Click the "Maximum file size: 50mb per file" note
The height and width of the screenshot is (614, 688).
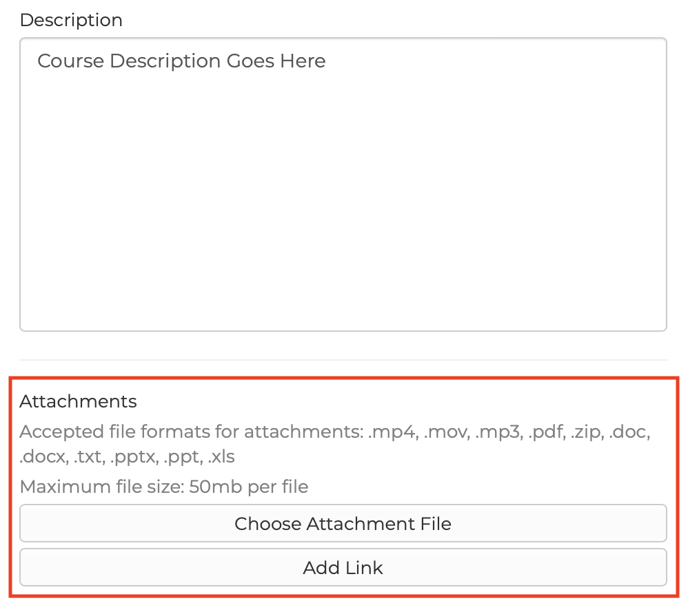click(164, 487)
